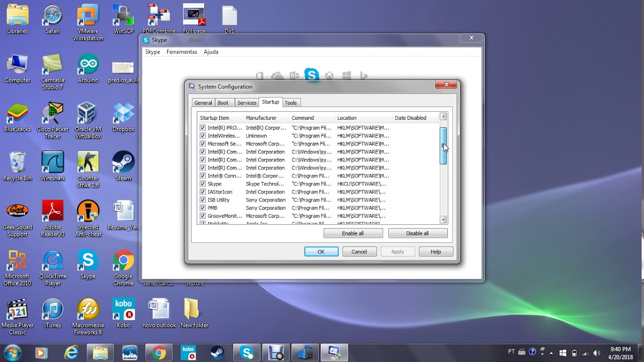Uncheck the Intel(R) PRO startup item
The image size is (644, 362).
coord(202,128)
